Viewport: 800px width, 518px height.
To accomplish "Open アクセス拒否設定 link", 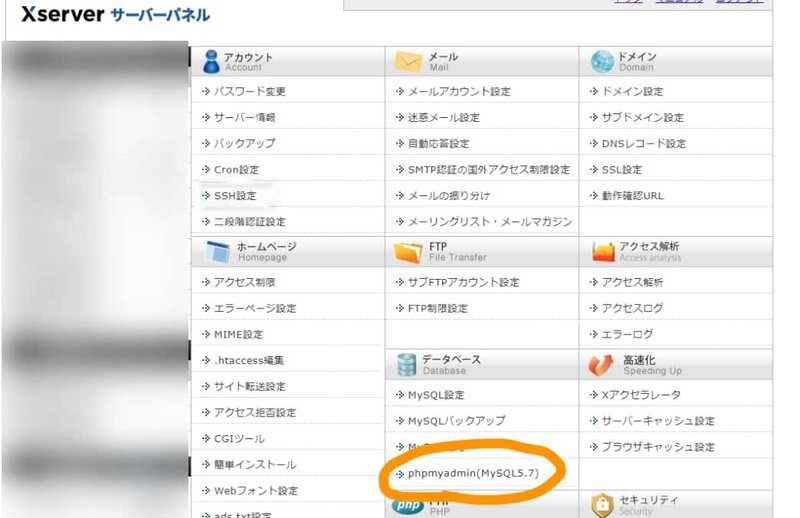I will coord(255,412).
